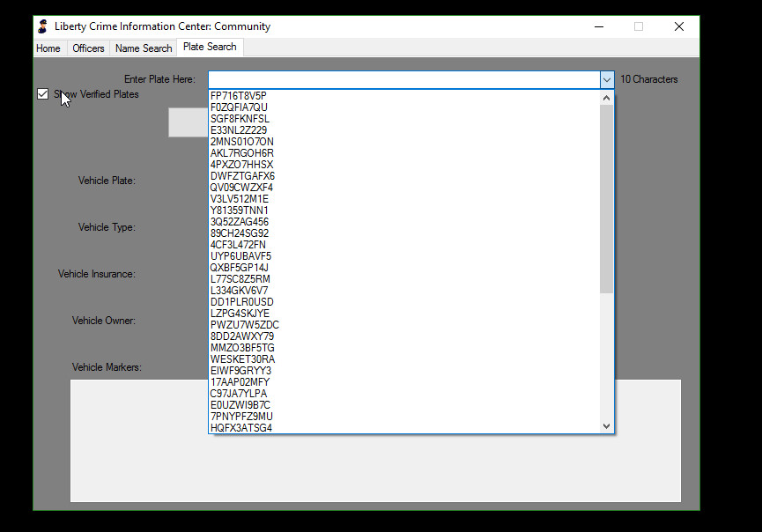Select plate E33NL2Z229 in the dropdown
This screenshot has height=532, width=762.
tap(239, 130)
